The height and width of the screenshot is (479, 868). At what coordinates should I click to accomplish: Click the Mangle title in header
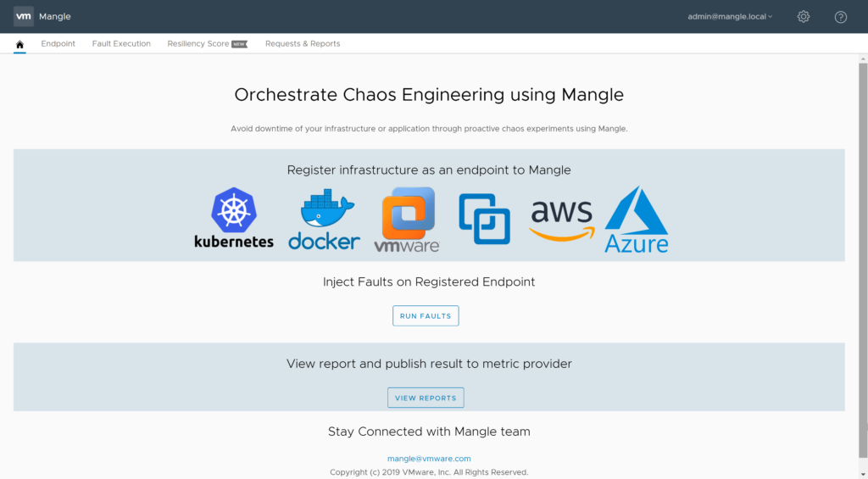55,17
